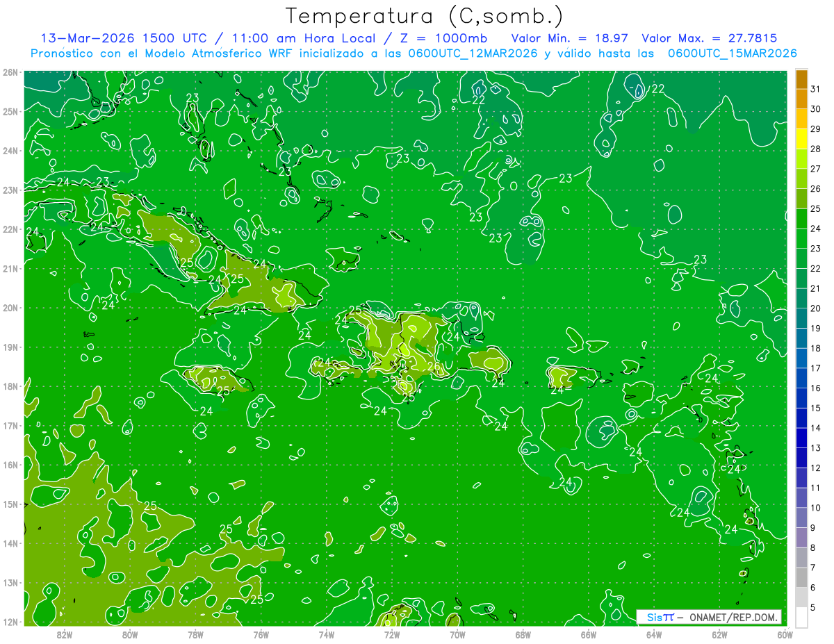This screenshot has height=644, width=834.
Task: Click the '62W' longitude axis label
Action: 719,634
